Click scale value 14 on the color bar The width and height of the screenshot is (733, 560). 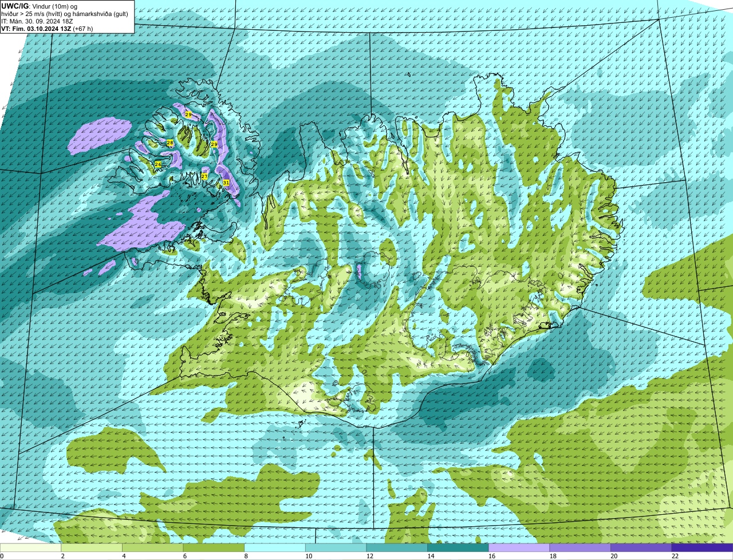click(x=431, y=556)
